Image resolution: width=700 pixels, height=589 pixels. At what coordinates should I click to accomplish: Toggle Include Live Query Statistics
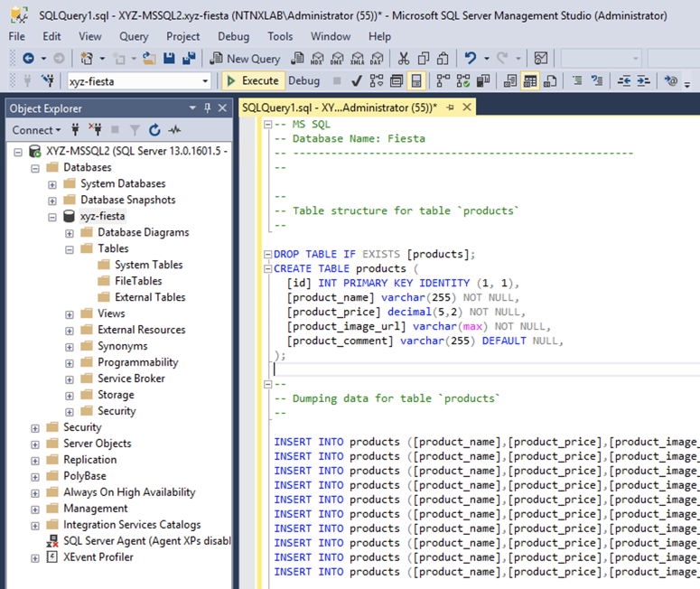(x=463, y=80)
